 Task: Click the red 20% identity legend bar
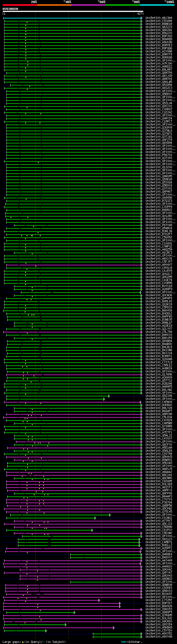point(20,5)
